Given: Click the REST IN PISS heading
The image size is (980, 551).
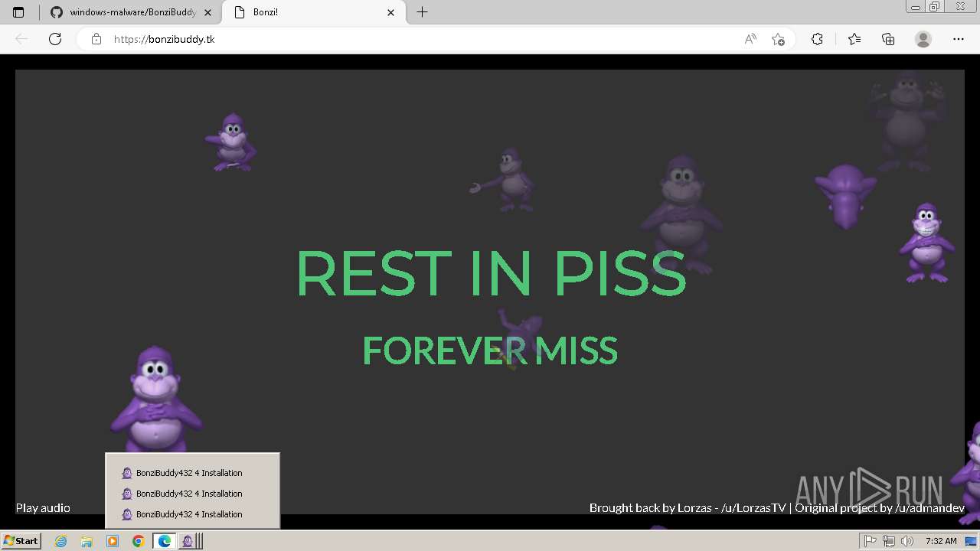Looking at the screenshot, I should (x=491, y=273).
